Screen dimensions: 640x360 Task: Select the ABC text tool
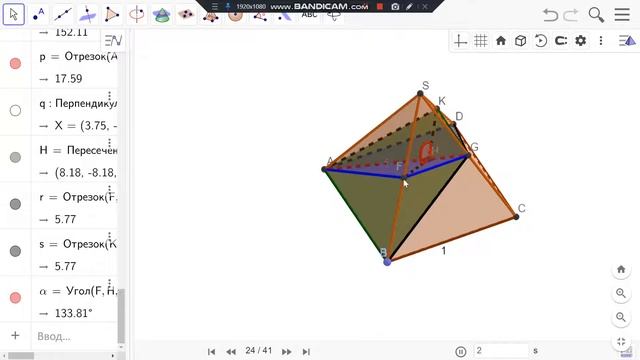(x=309, y=16)
